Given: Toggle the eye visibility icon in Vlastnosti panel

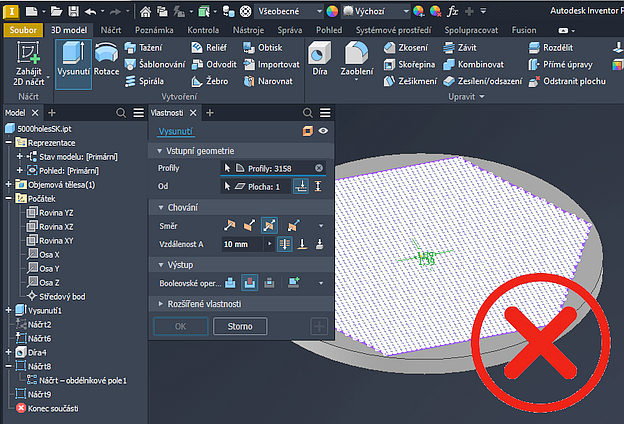Looking at the screenshot, I should (x=323, y=131).
